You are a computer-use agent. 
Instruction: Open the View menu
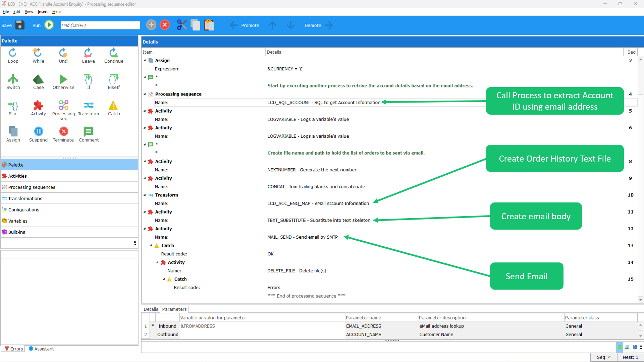pos(29,11)
